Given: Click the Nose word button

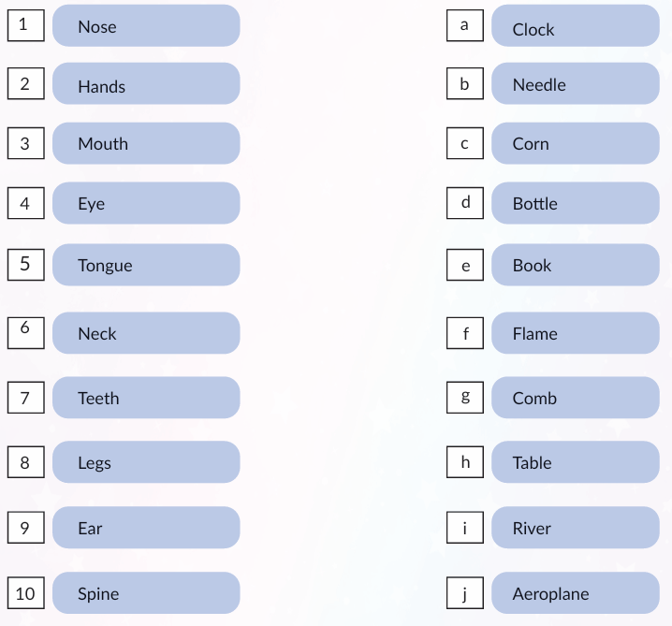Looking at the screenshot, I should [145, 26].
